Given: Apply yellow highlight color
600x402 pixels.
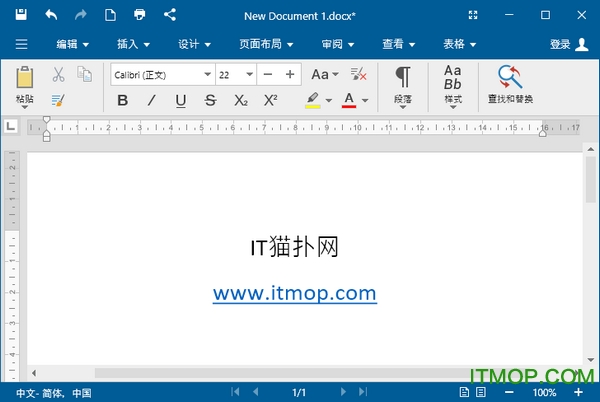Looking at the screenshot, I should (x=313, y=100).
